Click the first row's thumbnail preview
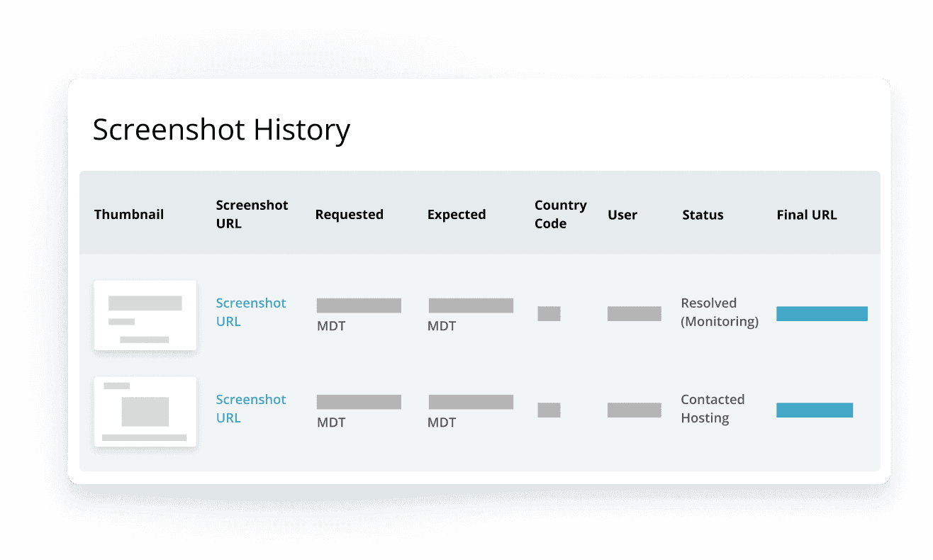 click(145, 315)
